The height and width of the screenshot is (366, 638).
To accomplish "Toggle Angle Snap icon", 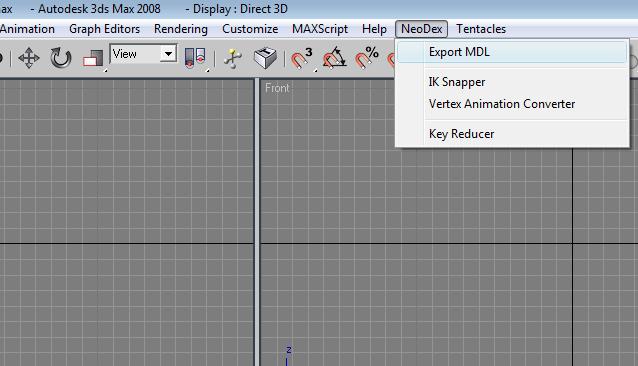I will (x=334, y=58).
